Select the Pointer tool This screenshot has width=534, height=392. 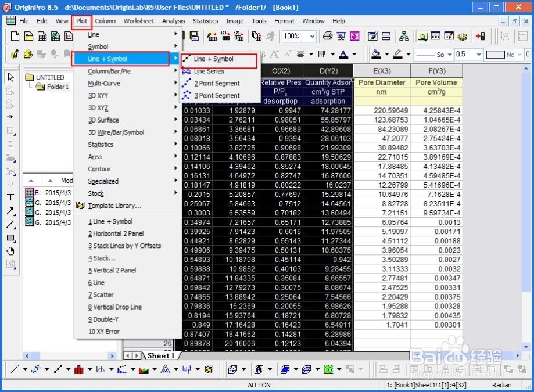click(x=10, y=77)
